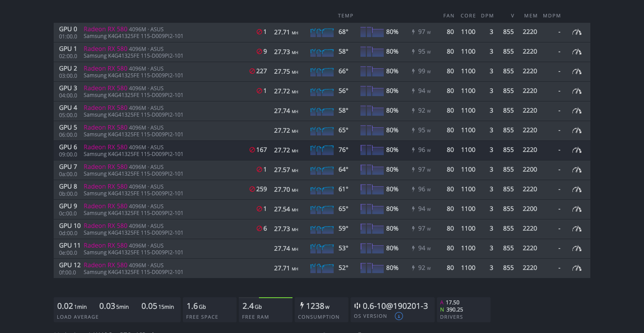
Task: Click the 27.54 MH hashrate of GPU 9
Action: tap(286, 209)
